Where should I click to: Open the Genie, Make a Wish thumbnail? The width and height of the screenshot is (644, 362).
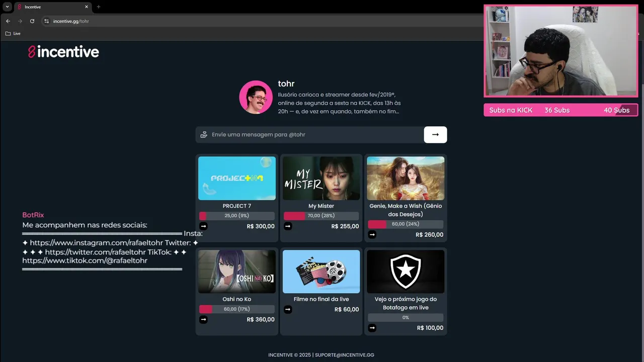pos(406,178)
